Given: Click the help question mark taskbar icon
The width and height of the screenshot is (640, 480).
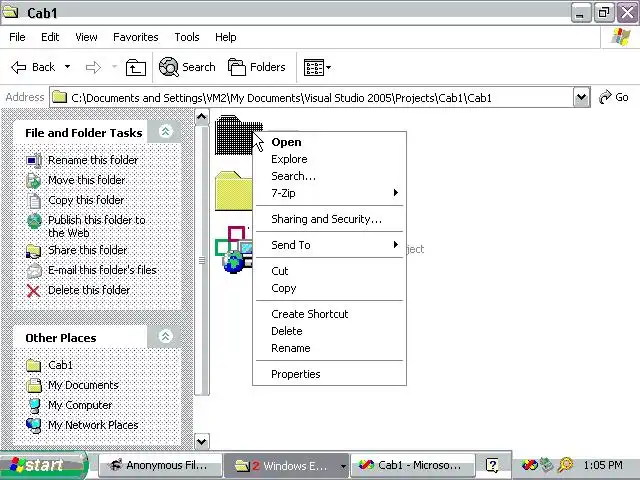Looking at the screenshot, I should click(492, 465).
